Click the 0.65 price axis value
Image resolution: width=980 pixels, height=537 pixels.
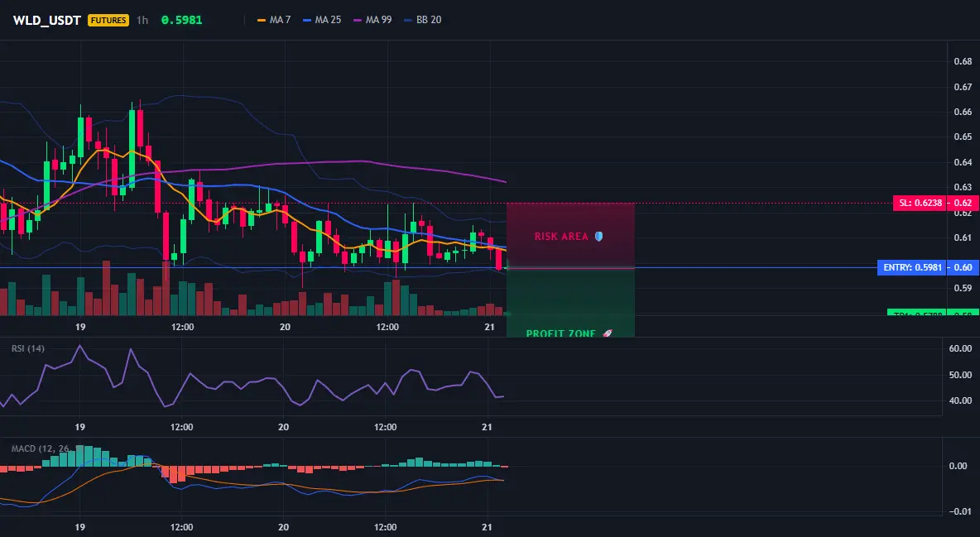pos(963,137)
